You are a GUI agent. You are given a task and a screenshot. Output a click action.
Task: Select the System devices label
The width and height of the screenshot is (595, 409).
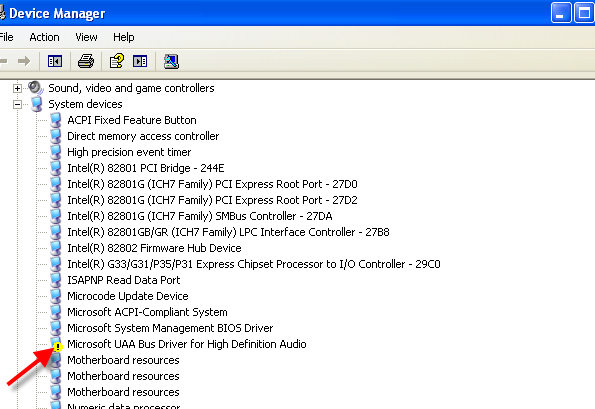(x=85, y=104)
